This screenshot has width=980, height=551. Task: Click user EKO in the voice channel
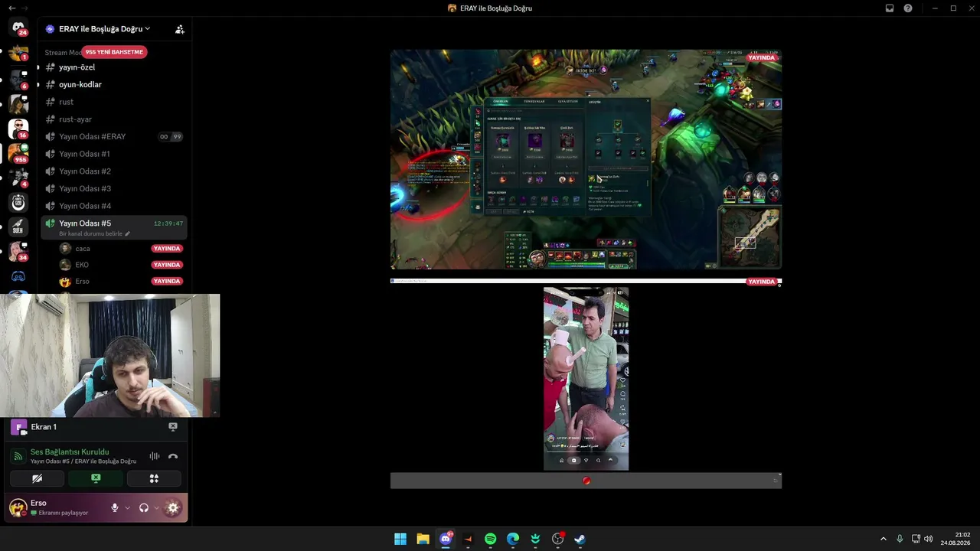(82, 265)
